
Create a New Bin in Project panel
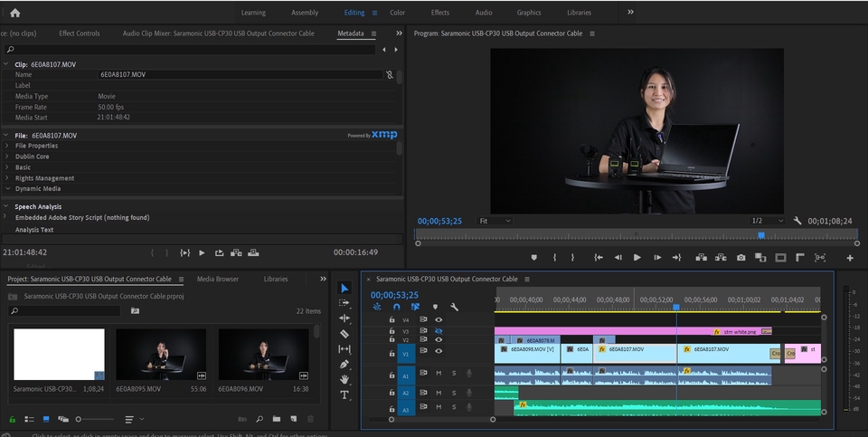(x=277, y=419)
